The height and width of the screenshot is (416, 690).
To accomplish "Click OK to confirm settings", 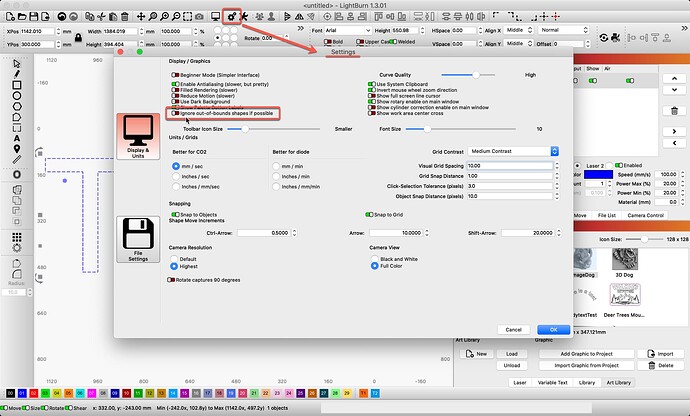I will [547, 329].
